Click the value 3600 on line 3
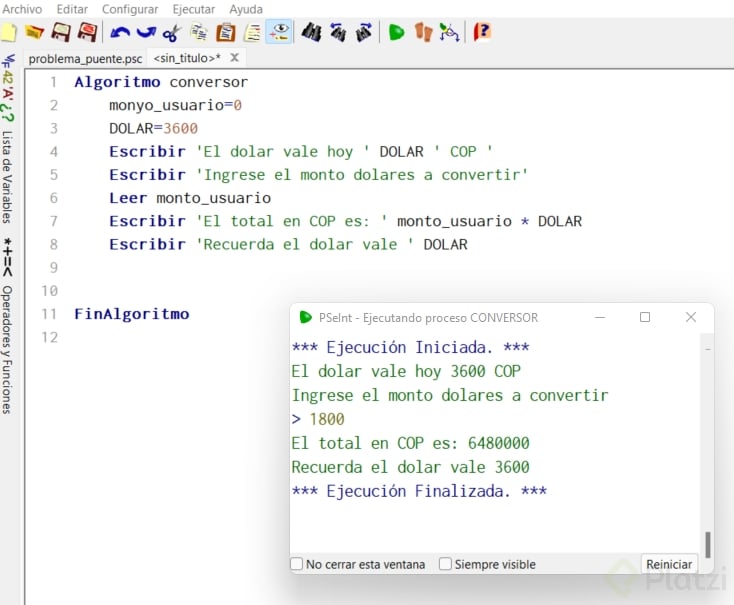This screenshot has width=734, height=605. [180, 128]
